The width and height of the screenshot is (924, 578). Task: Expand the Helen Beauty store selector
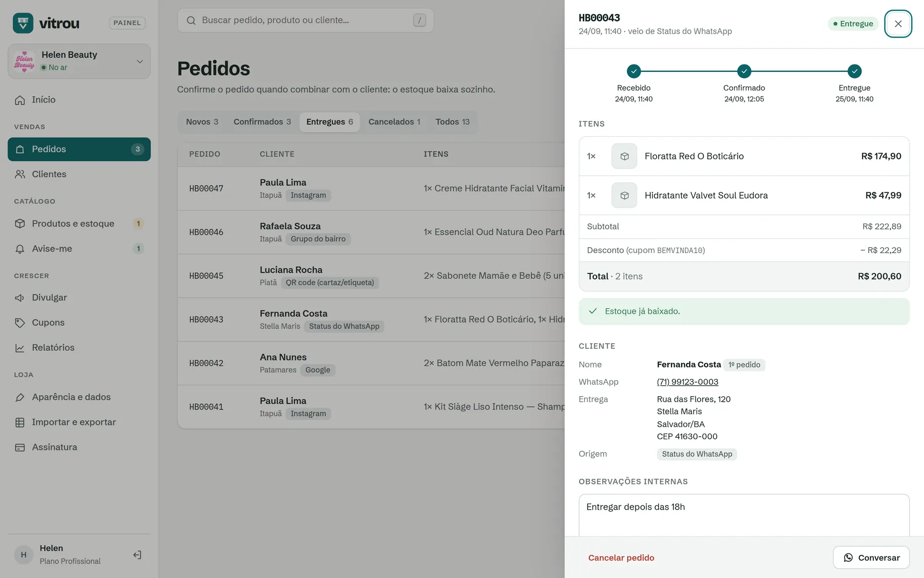pos(79,61)
